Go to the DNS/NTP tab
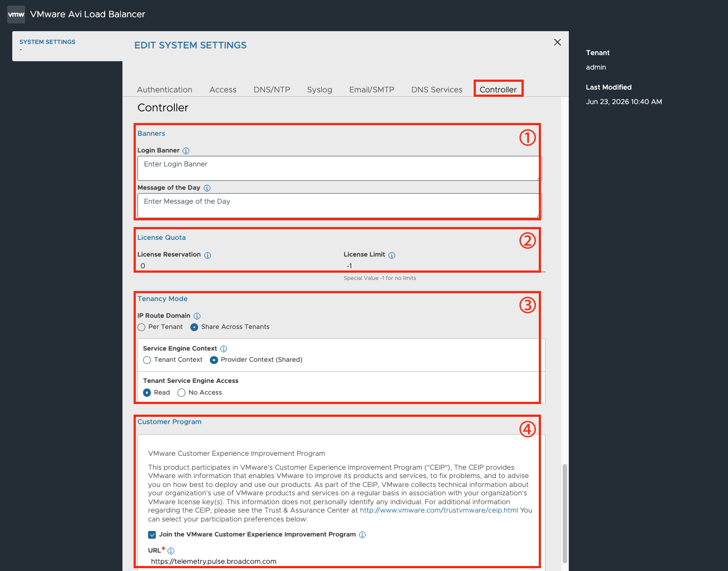This screenshot has width=728, height=571. coord(272,90)
